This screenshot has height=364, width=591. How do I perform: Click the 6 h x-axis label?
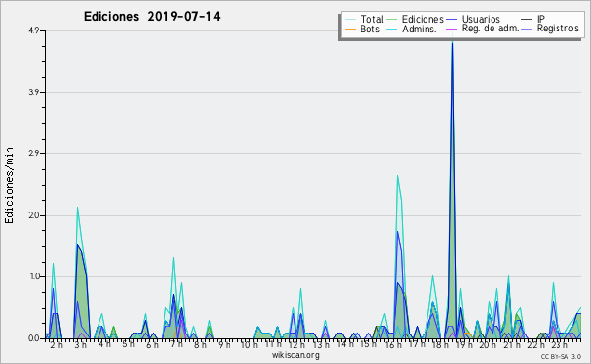[152, 344]
